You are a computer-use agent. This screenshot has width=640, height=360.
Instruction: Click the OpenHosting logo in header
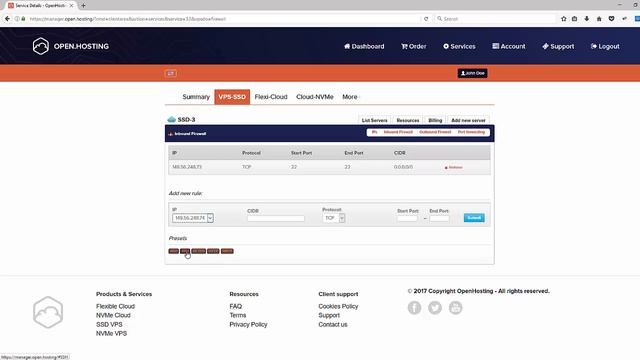(71, 46)
